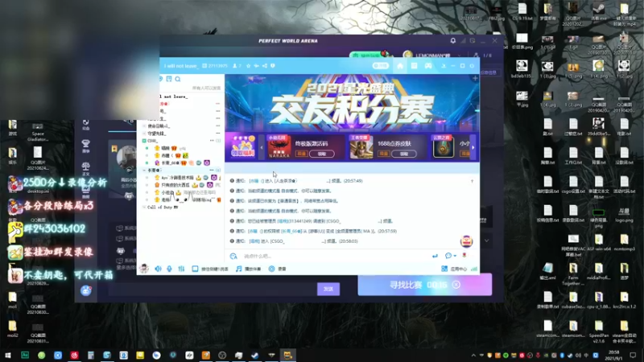The image size is (644, 362).
Task: Cancel match search with X icon
Action: pos(456,285)
